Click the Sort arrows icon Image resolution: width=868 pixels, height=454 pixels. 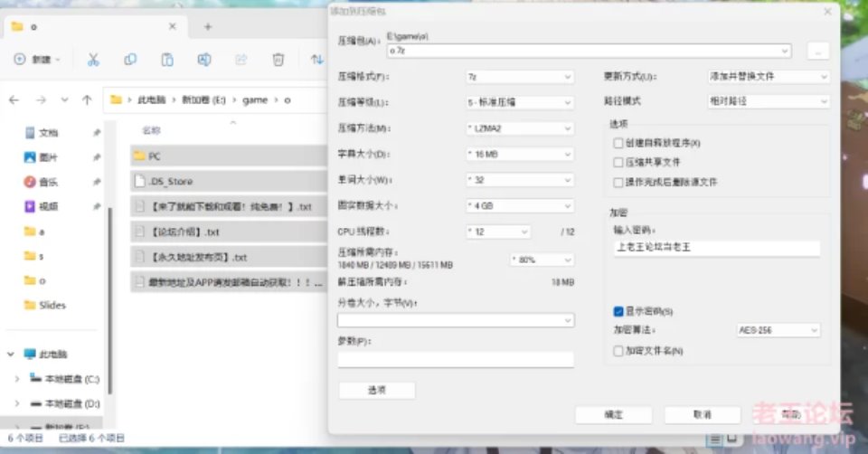click(x=316, y=60)
